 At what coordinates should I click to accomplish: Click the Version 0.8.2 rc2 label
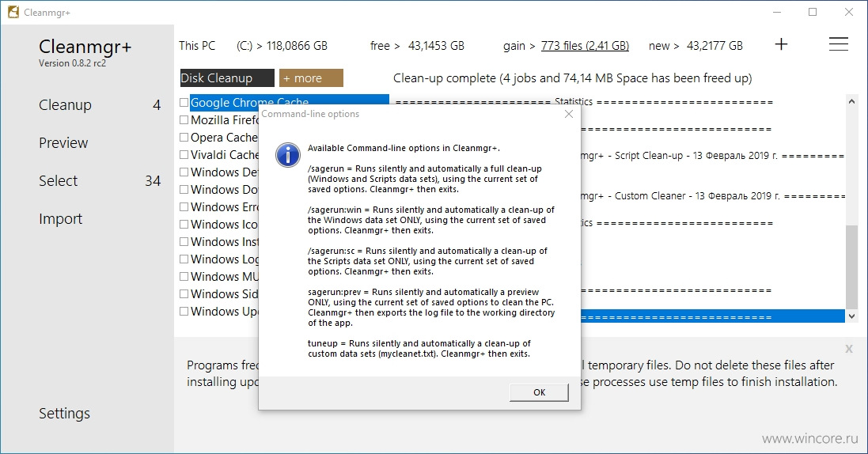coord(72,63)
